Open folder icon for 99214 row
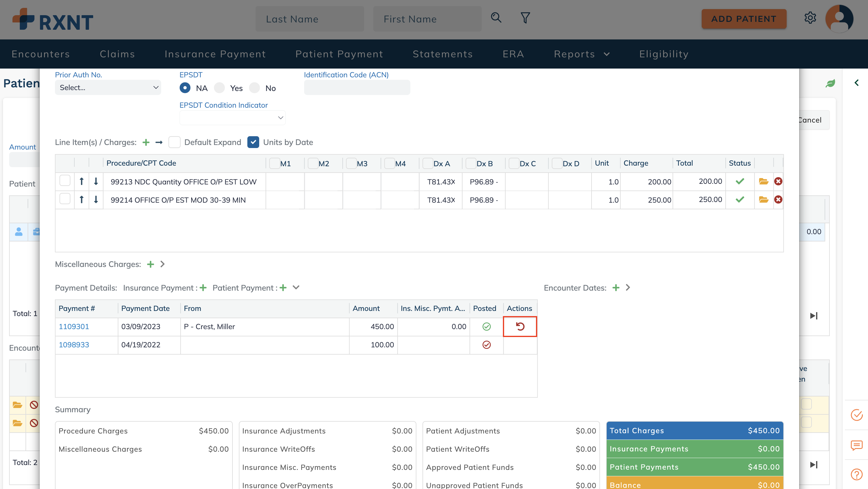868x489 pixels. tap(764, 200)
